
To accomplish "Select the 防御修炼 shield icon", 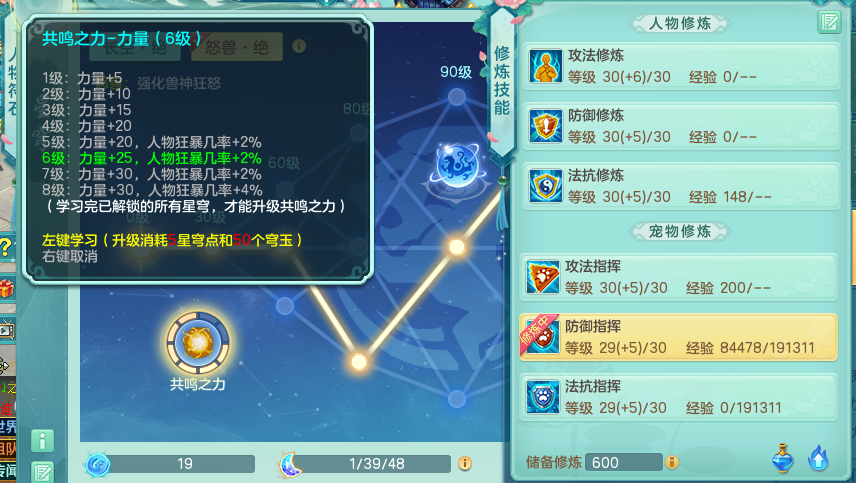I will pyautogui.click(x=545, y=126).
